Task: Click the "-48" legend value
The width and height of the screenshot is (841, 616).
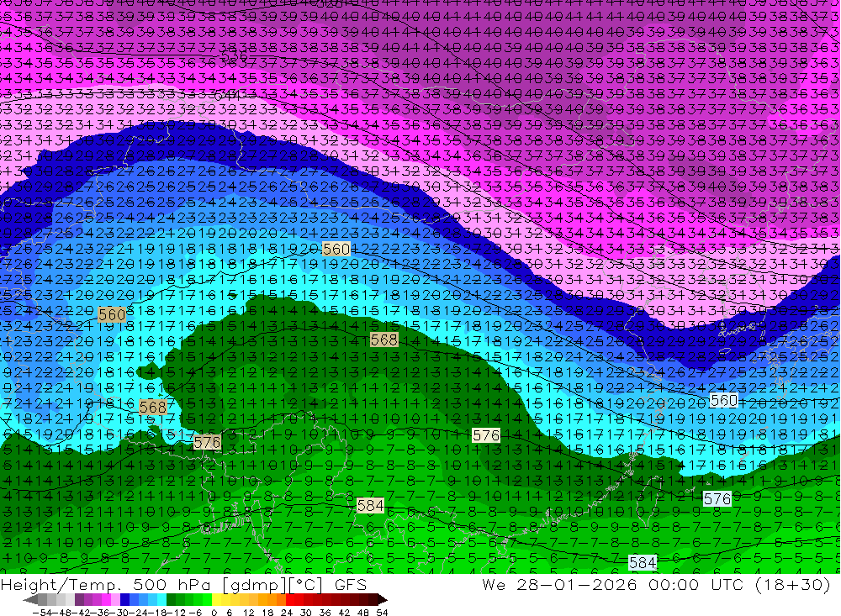Action: (62, 613)
